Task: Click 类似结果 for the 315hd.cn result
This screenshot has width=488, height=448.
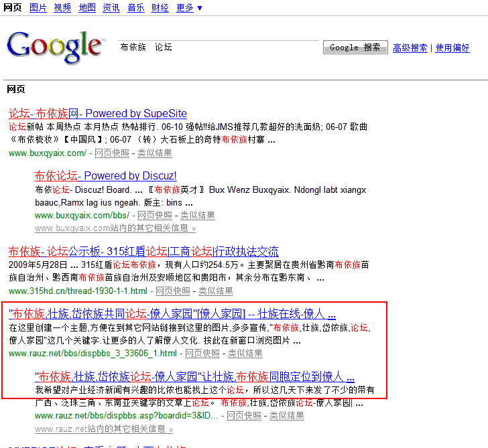Action: point(216,291)
